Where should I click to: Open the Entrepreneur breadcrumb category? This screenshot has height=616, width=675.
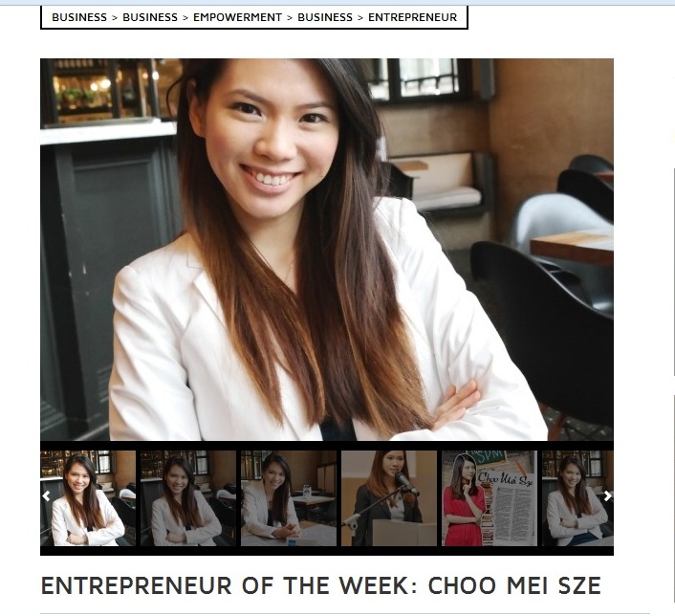(412, 17)
